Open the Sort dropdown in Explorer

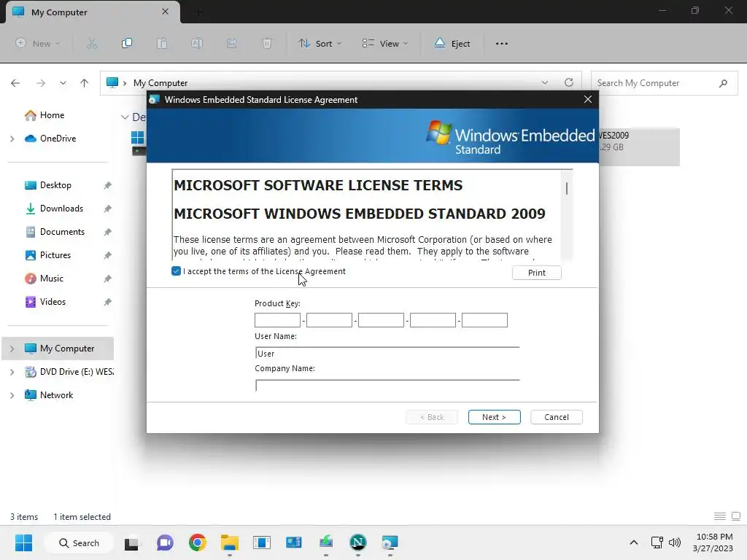pyautogui.click(x=320, y=43)
